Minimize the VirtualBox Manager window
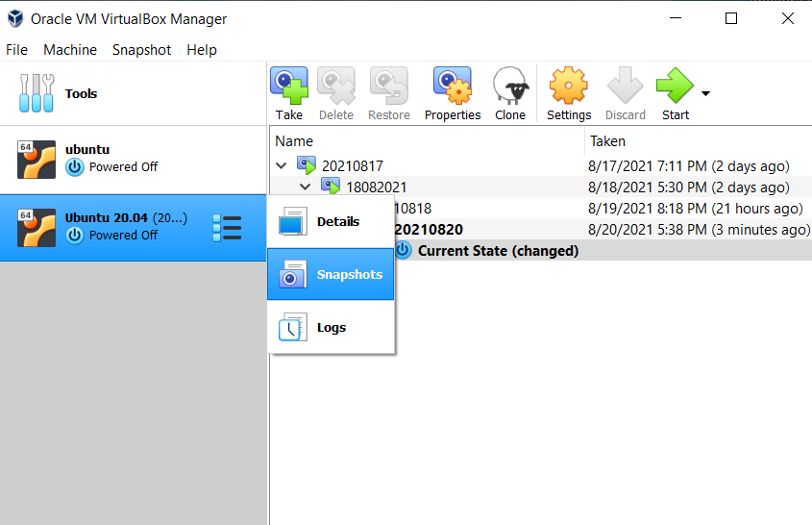 tap(676, 18)
